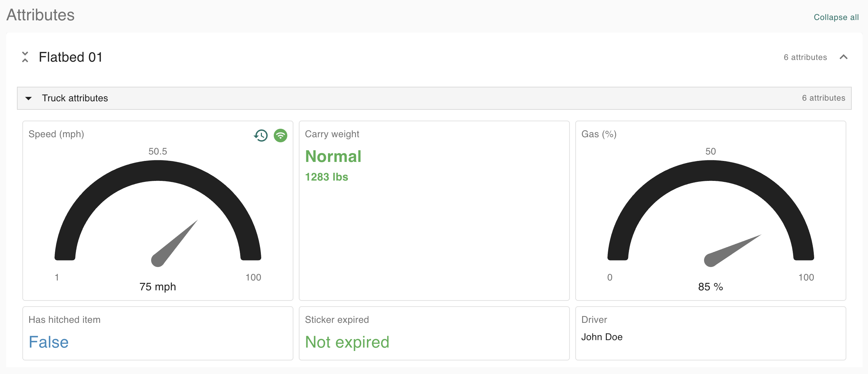Click collapse arrows icon beside Flatbed 01
Image resolution: width=868 pixels, height=374 pixels.
click(x=25, y=57)
